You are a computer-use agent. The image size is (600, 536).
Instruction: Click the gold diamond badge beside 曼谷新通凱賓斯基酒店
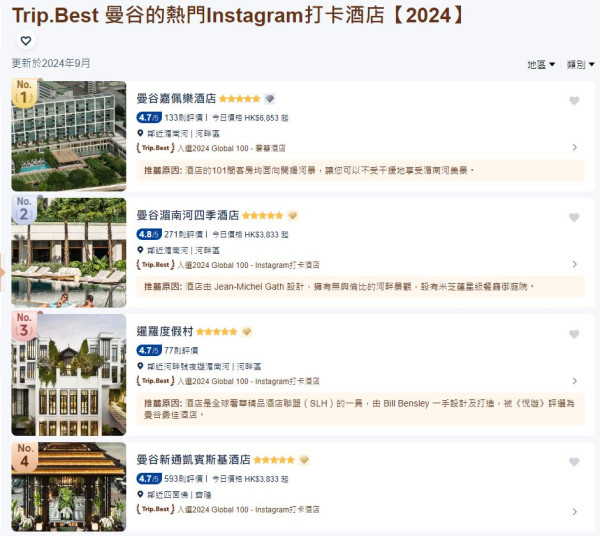pyautogui.click(x=304, y=460)
